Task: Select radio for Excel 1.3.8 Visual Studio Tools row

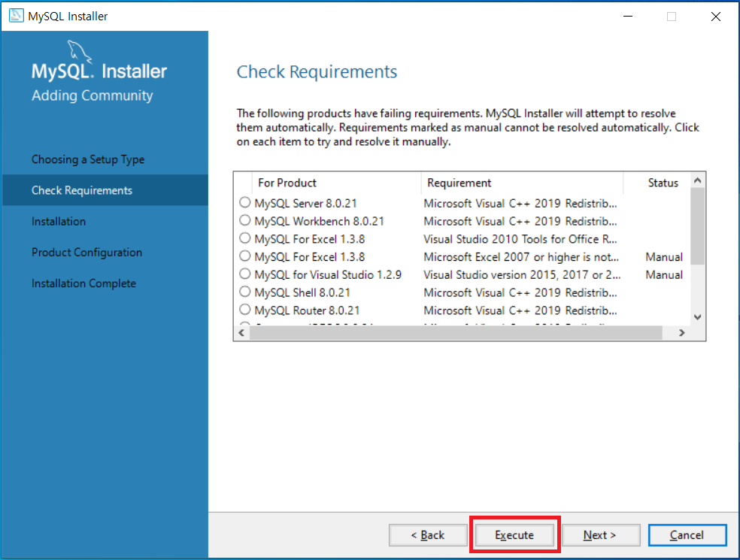Action: pyautogui.click(x=244, y=238)
